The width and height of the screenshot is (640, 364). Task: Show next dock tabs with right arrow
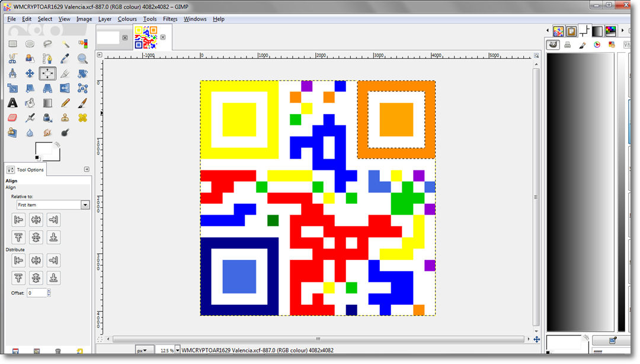click(622, 31)
